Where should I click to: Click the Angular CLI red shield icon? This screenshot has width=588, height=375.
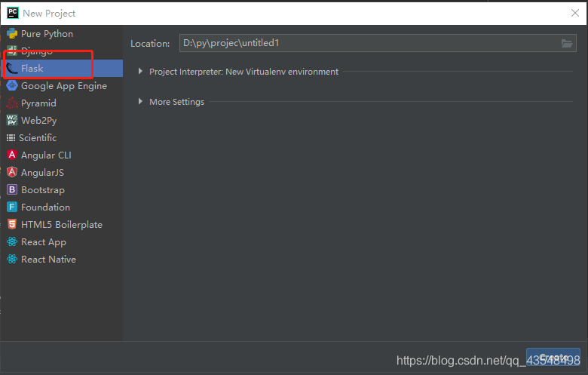(12, 155)
